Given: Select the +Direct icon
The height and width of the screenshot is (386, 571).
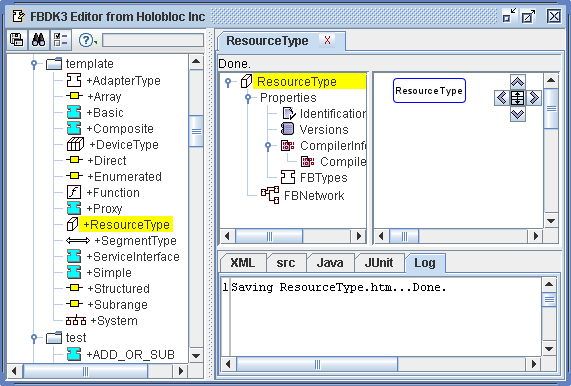Looking at the screenshot, I should pyautogui.click(x=74, y=160).
